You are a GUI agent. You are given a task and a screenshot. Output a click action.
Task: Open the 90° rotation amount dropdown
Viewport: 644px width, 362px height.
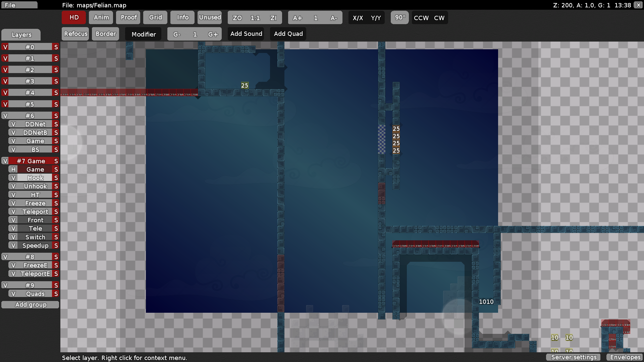click(400, 17)
